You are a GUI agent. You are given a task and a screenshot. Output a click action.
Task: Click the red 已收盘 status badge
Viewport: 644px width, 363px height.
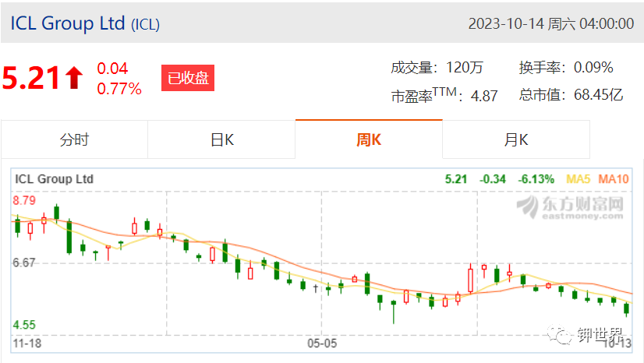(x=188, y=78)
